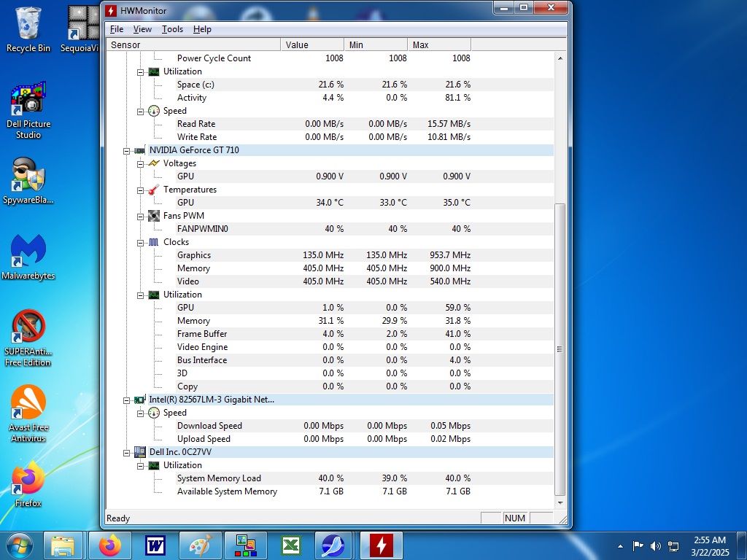Collapse the GPU Voltages group
This screenshot has height=560, width=747.
[x=141, y=164]
